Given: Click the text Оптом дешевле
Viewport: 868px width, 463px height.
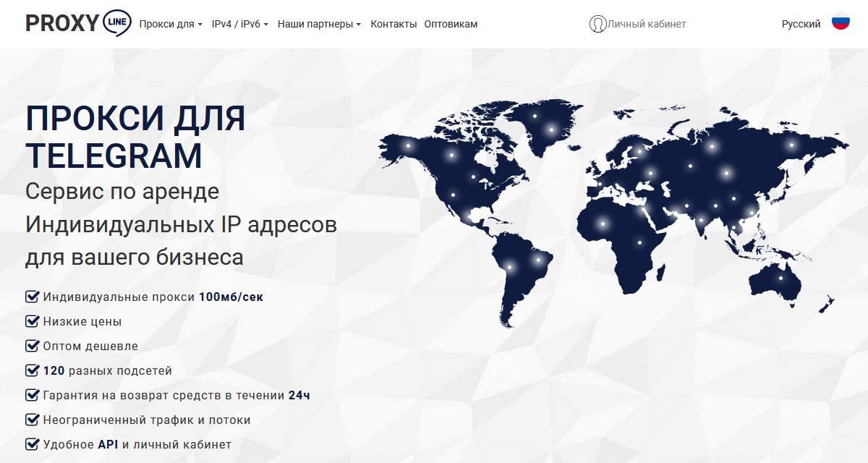Looking at the screenshot, I should click(90, 346).
